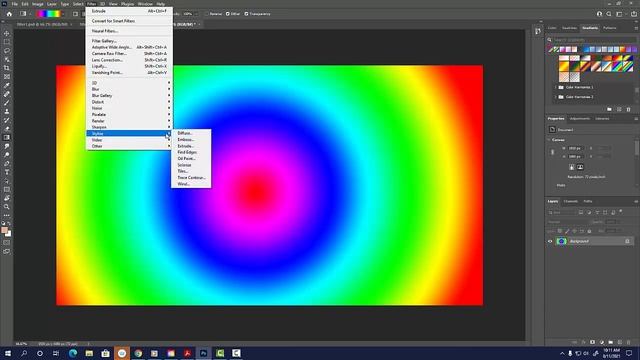
Task: Select the Eyedropper tool
Action: (7, 85)
